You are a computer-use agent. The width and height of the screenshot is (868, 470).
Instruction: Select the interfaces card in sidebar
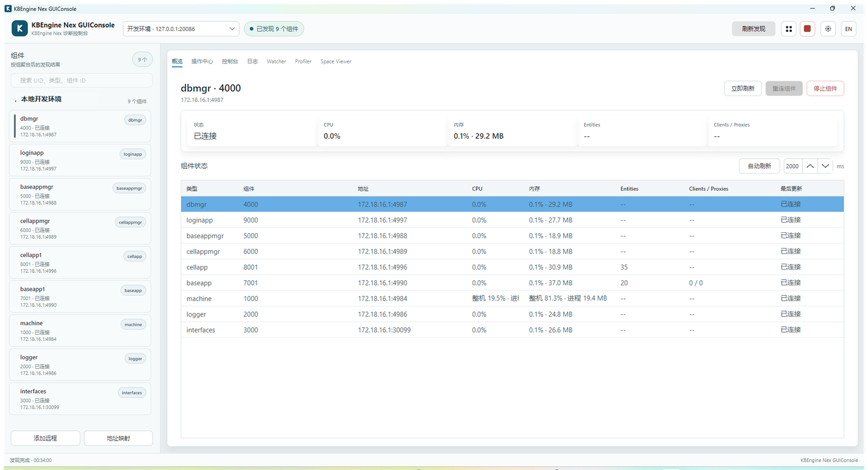click(x=80, y=399)
